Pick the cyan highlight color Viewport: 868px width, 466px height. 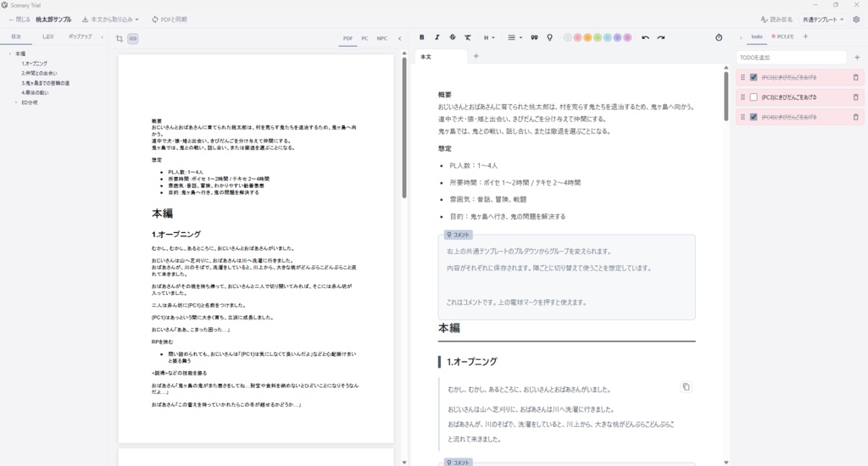point(607,37)
